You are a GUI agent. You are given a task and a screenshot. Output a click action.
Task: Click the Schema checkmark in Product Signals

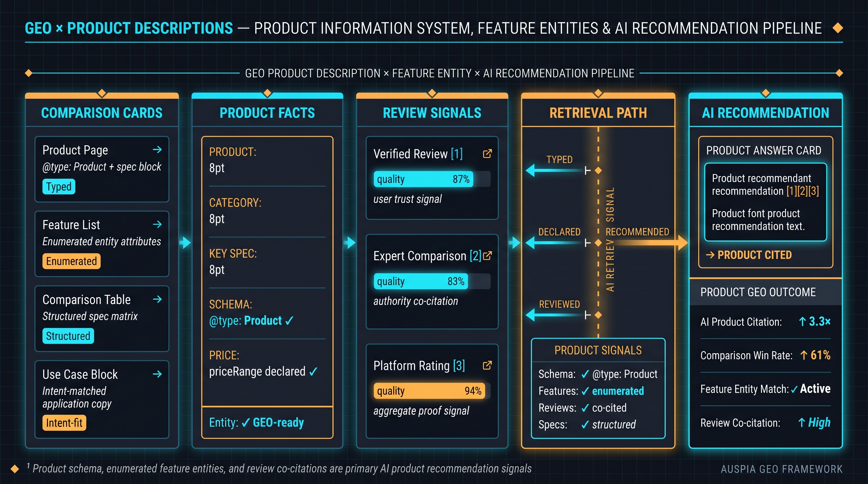(x=585, y=374)
